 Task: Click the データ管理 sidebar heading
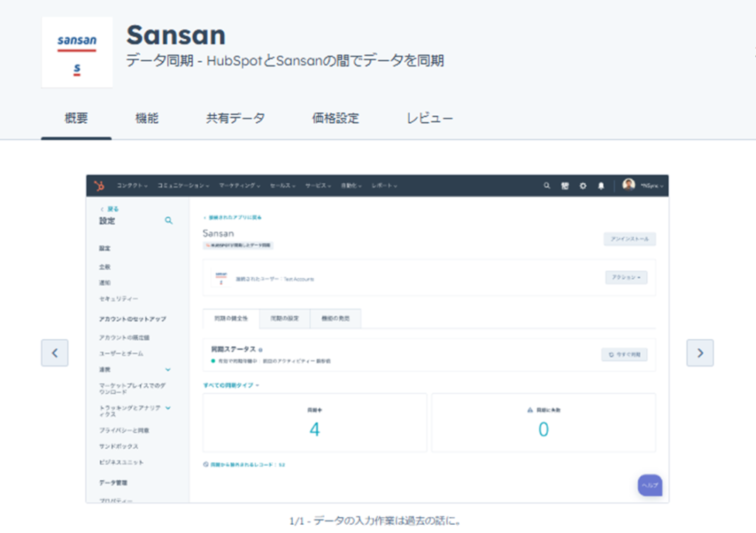113,482
